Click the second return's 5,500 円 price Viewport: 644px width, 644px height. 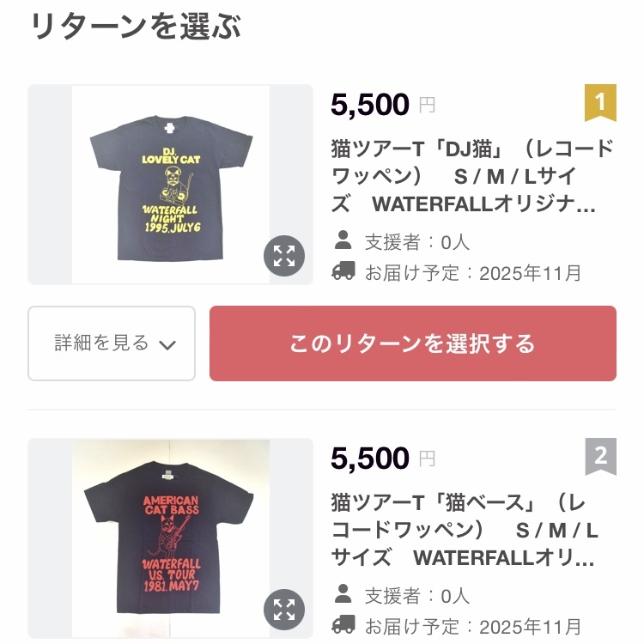(x=382, y=459)
